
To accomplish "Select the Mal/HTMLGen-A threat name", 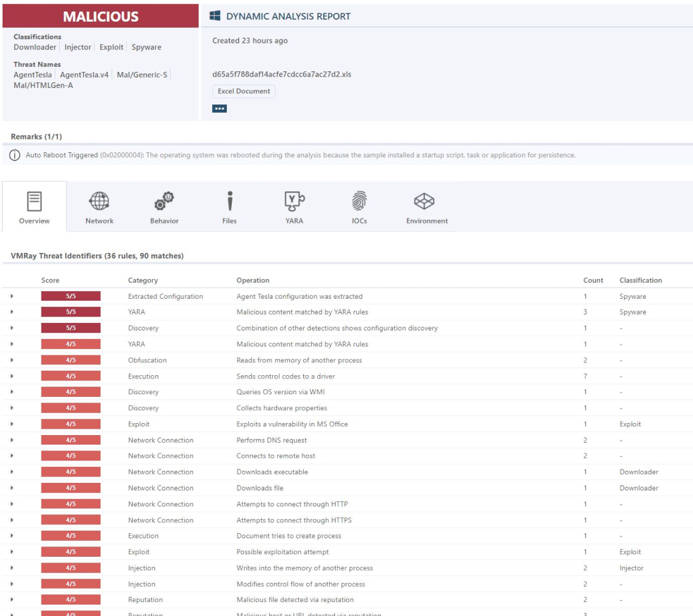I will point(43,85).
